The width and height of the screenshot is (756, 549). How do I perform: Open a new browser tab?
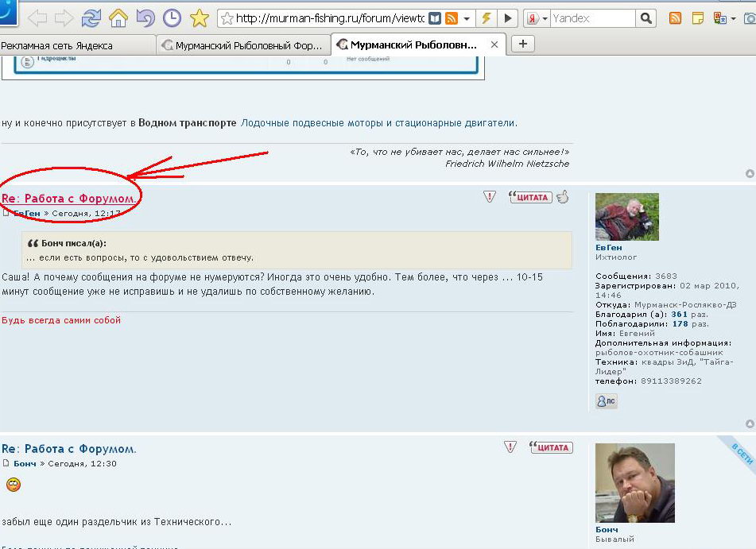pos(522,44)
